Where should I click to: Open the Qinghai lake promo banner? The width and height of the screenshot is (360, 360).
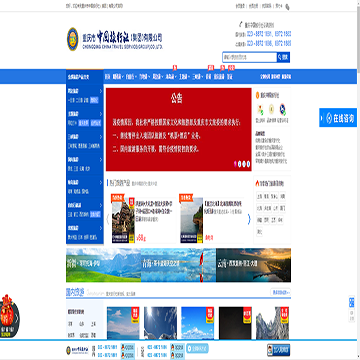click(x=178, y=265)
